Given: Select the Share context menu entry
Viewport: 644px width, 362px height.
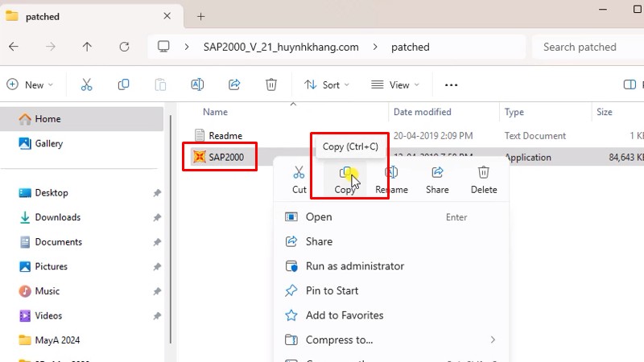Looking at the screenshot, I should pos(391,241).
